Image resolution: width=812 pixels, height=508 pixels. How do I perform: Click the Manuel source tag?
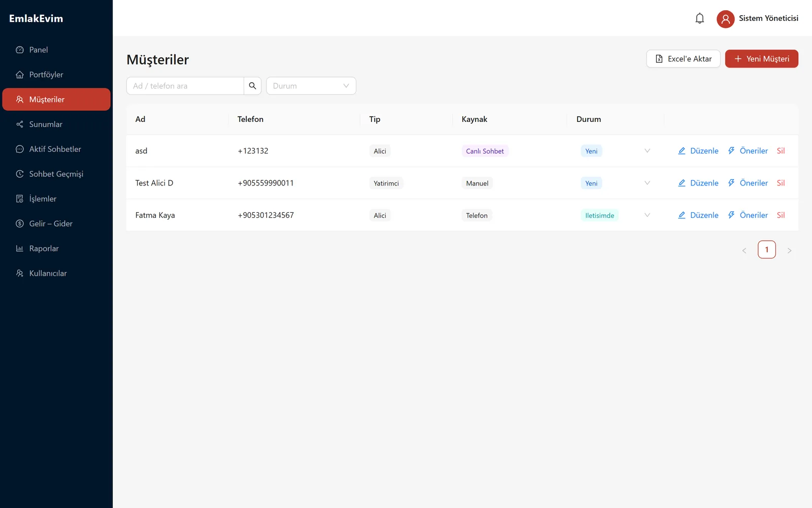[477, 183]
